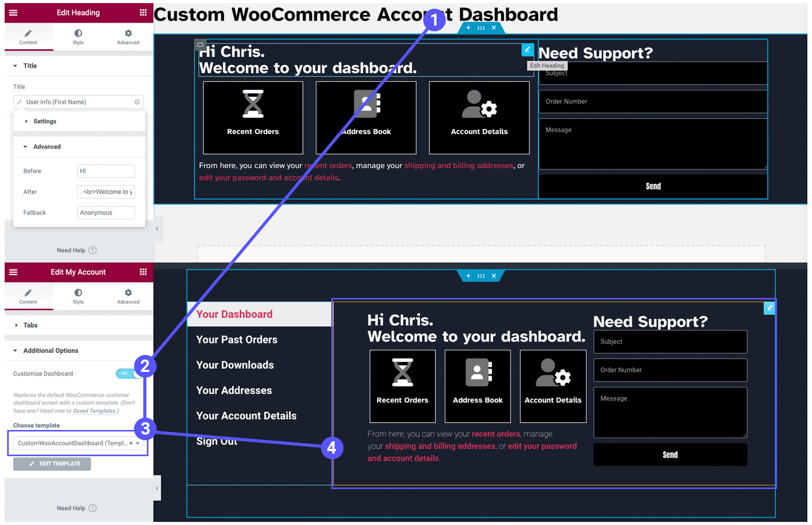Click Subject field in lower support form
The image size is (812, 525).
click(x=670, y=342)
